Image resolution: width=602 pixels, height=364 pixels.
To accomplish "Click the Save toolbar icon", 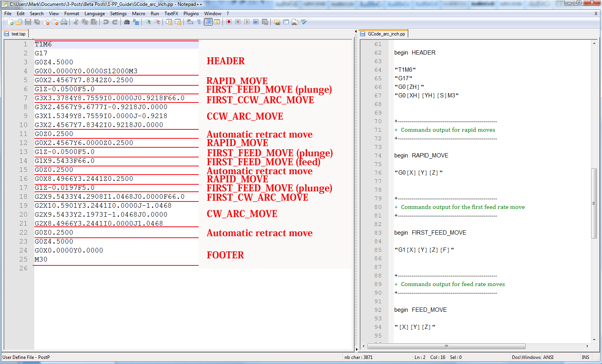I will pyautogui.click(x=28, y=22).
